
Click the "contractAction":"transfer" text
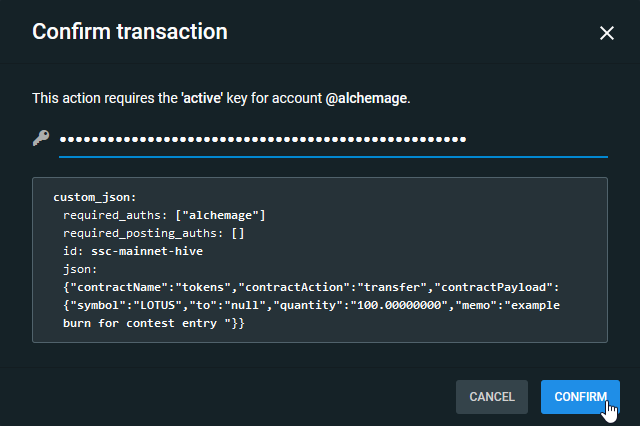click(332, 287)
